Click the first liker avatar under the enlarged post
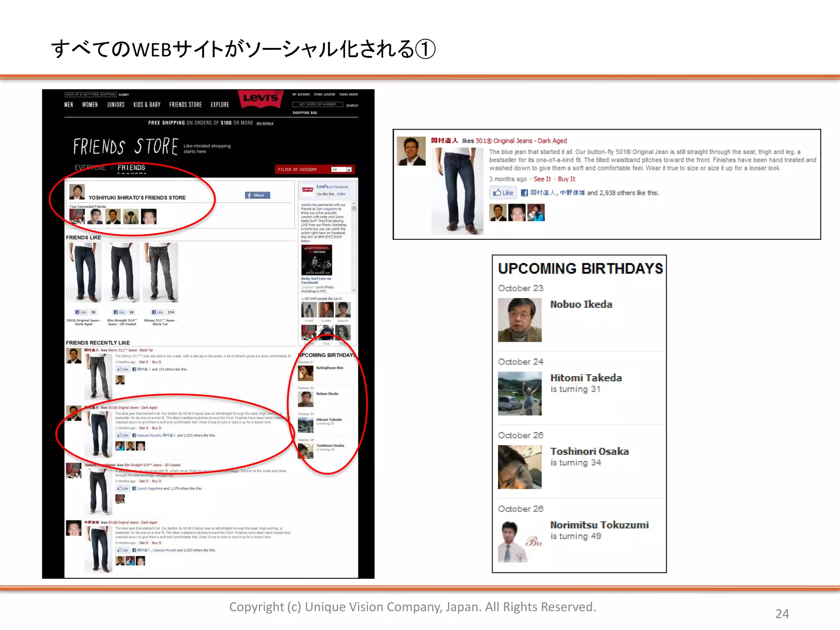This screenshot has width=840, height=630. point(498,212)
